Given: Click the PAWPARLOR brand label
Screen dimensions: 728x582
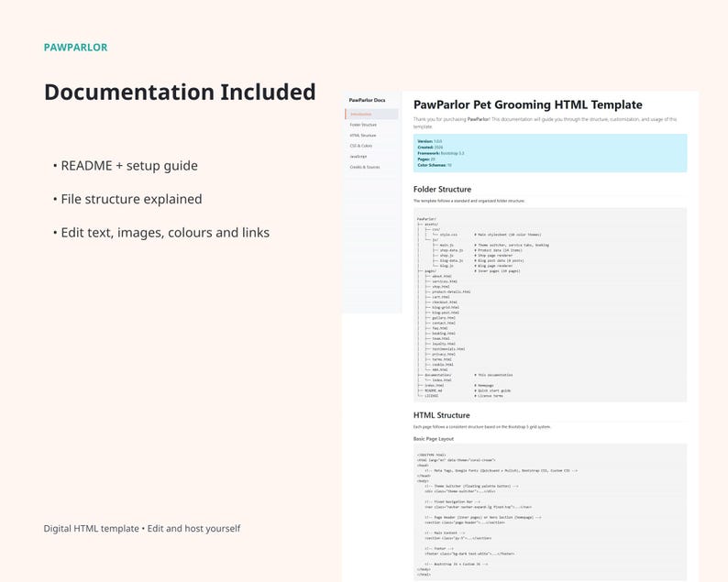Looking at the screenshot, I should pyautogui.click(x=76, y=48).
